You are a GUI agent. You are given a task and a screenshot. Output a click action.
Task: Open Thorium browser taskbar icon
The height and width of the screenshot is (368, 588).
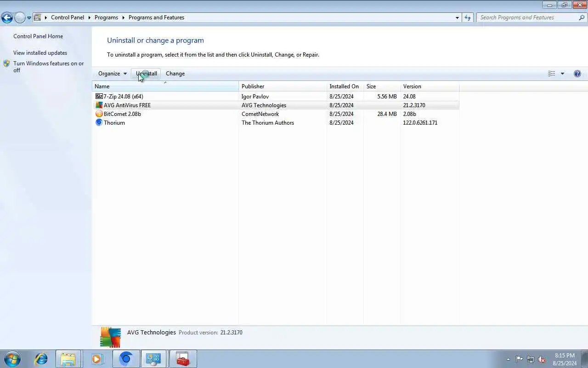click(126, 359)
